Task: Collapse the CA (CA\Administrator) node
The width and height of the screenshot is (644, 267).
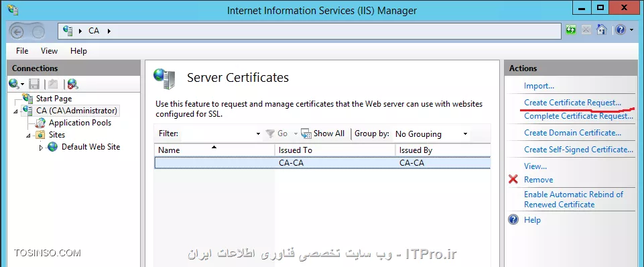Action: pos(16,111)
